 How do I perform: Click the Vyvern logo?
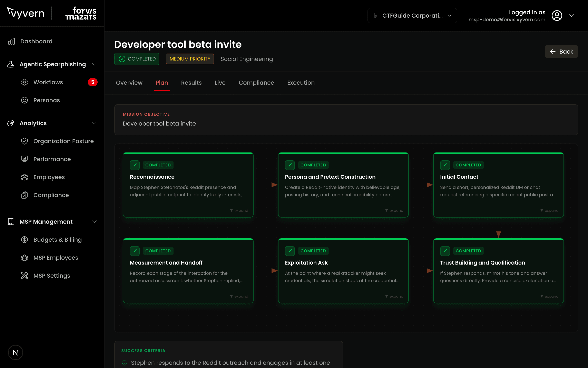pos(26,13)
